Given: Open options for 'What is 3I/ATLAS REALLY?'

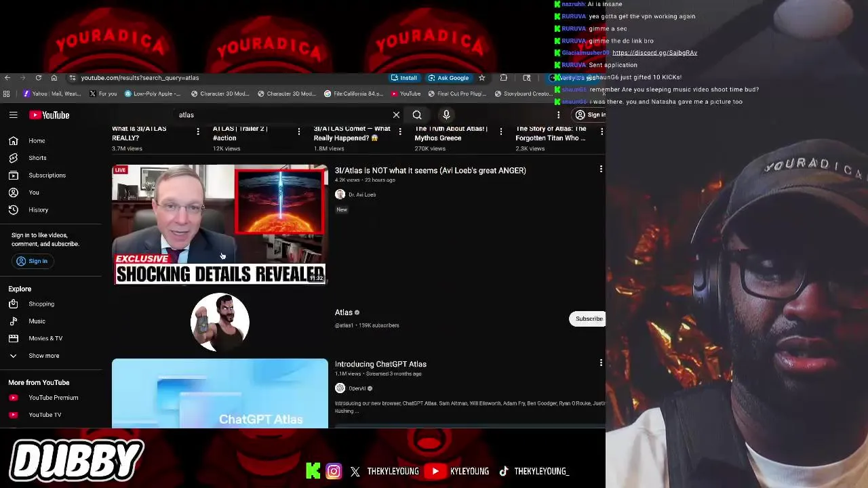Looking at the screenshot, I should point(198,131).
